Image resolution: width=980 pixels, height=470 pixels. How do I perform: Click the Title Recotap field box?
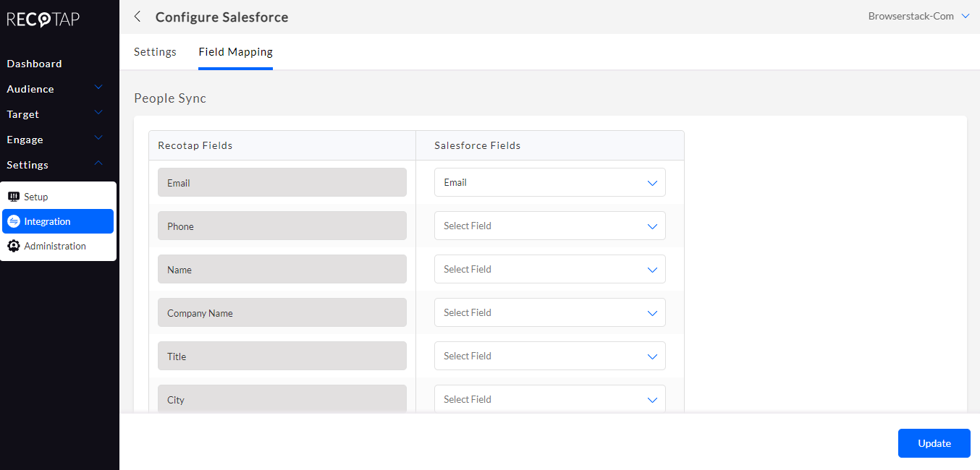282,356
